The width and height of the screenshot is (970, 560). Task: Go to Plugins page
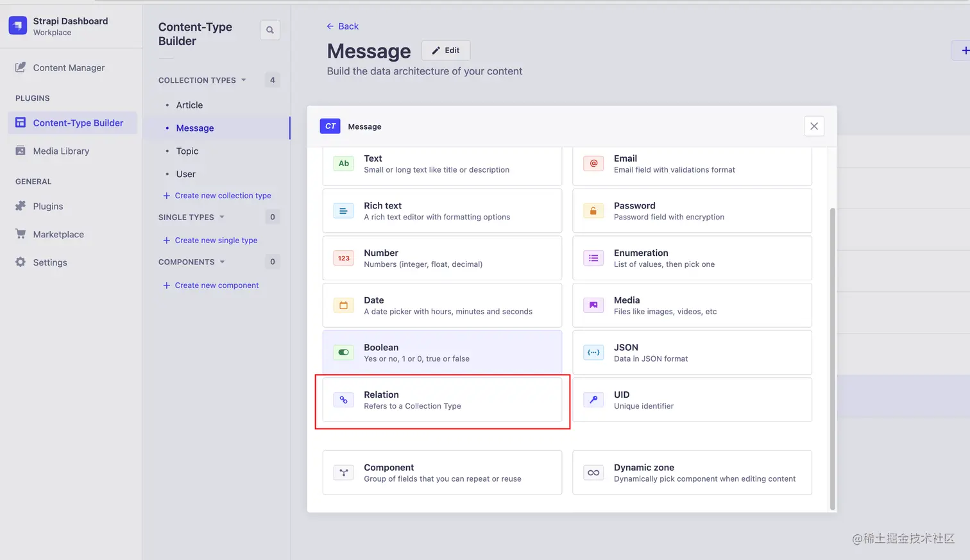[48, 206]
